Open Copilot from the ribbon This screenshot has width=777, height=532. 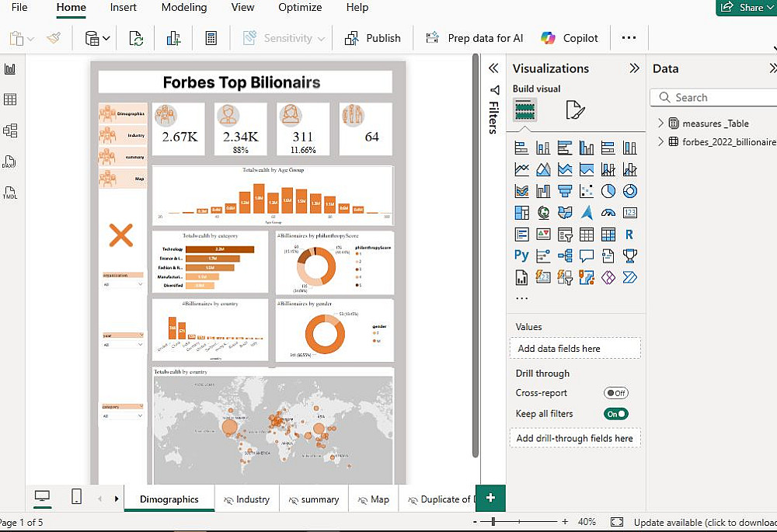coord(570,38)
